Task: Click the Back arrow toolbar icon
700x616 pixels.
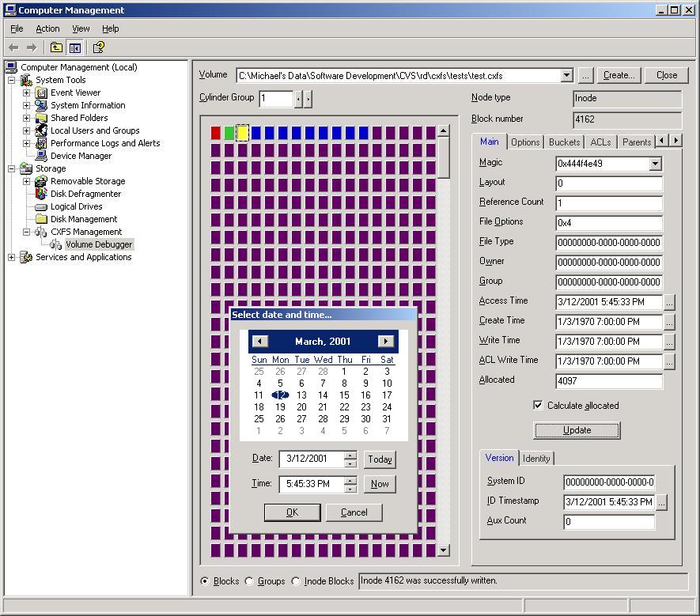Action: (13, 47)
